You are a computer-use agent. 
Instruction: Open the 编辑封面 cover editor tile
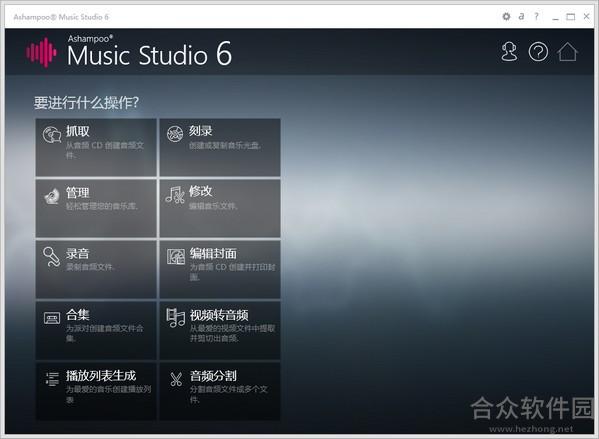pos(220,269)
